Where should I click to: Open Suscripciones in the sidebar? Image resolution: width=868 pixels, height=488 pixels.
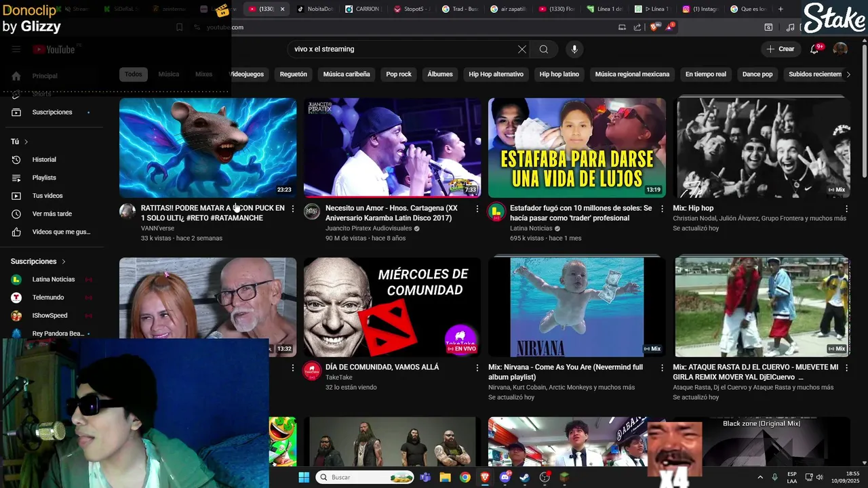pyautogui.click(x=52, y=112)
